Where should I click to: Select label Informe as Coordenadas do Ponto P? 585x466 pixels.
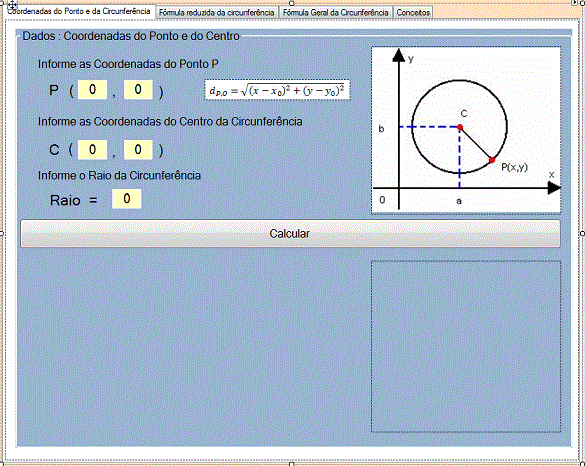click(128, 64)
